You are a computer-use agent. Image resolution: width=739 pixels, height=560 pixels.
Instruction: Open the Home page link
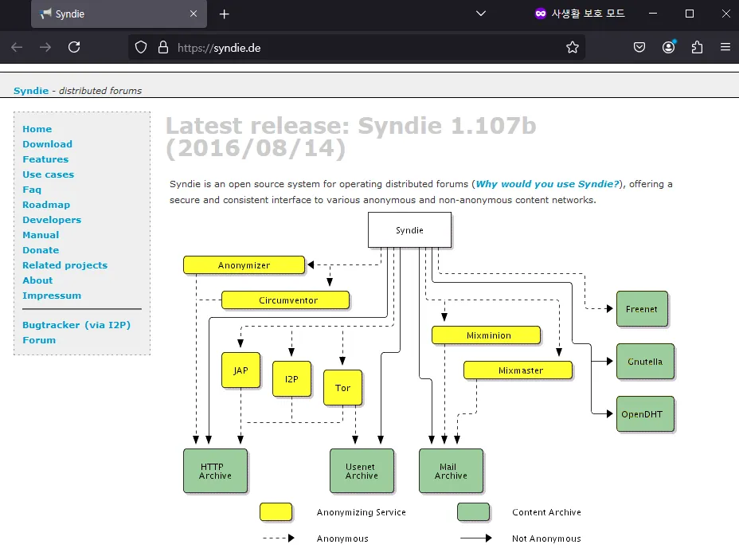[37, 129]
